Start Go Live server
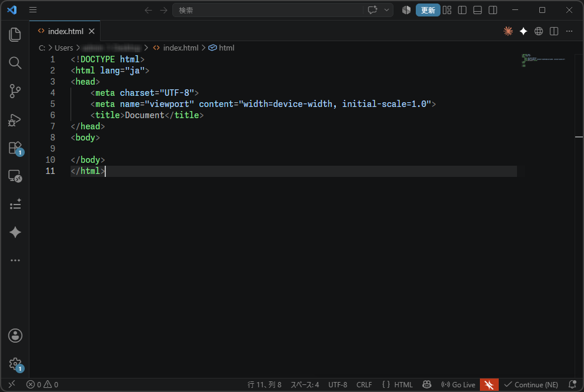This screenshot has height=392, width=584. click(x=458, y=384)
